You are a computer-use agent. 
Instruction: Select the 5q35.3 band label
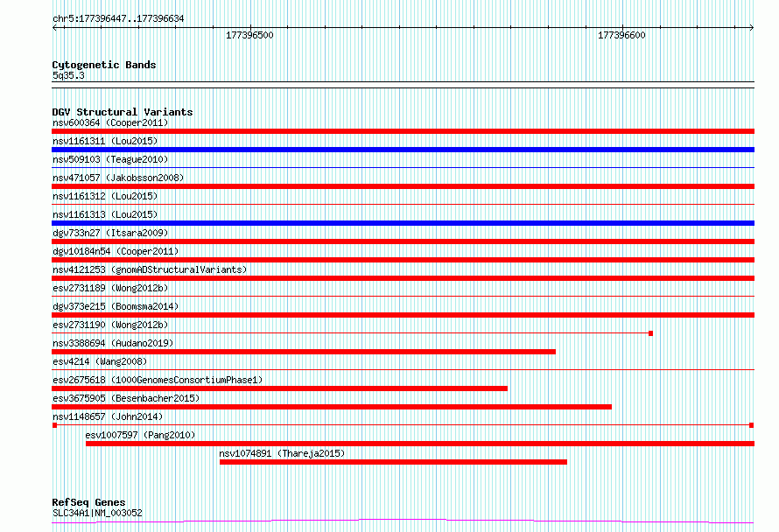click(x=68, y=75)
